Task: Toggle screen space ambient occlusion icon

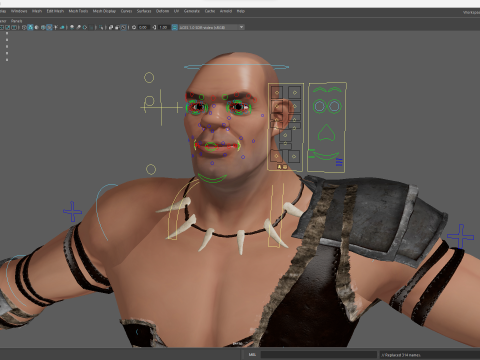Action: (72, 27)
